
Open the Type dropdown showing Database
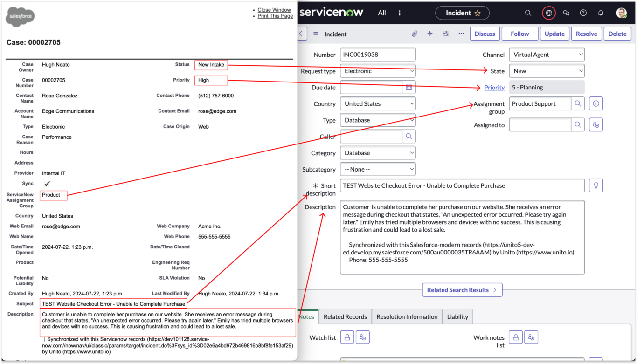378,120
